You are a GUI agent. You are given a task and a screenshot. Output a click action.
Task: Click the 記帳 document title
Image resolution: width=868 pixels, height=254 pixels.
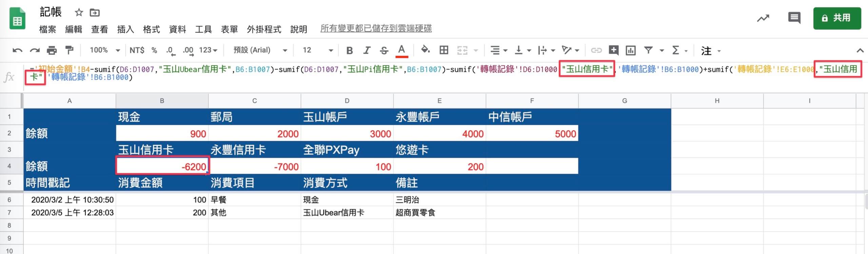(x=51, y=12)
